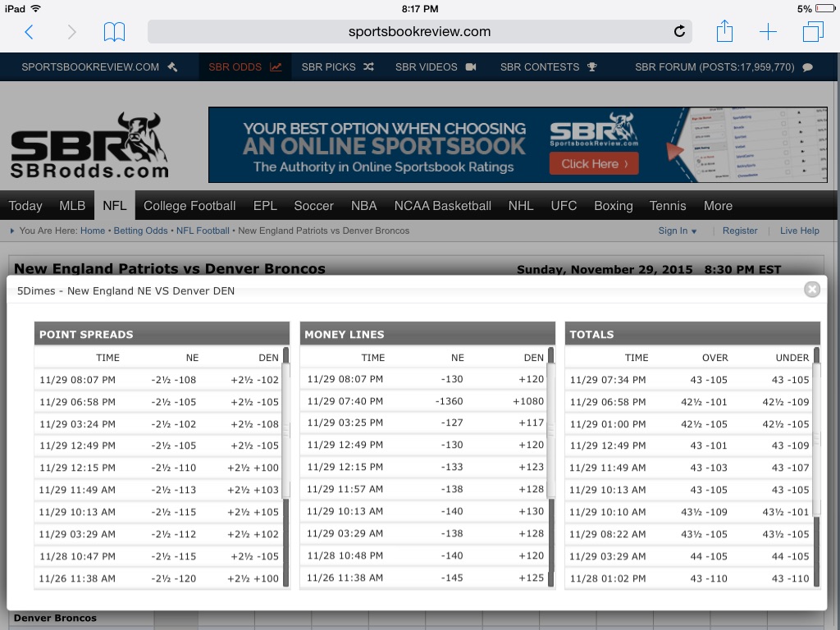Click the DEN column header in Money Lines
The height and width of the screenshot is (630, 840).
pos(533,358)
